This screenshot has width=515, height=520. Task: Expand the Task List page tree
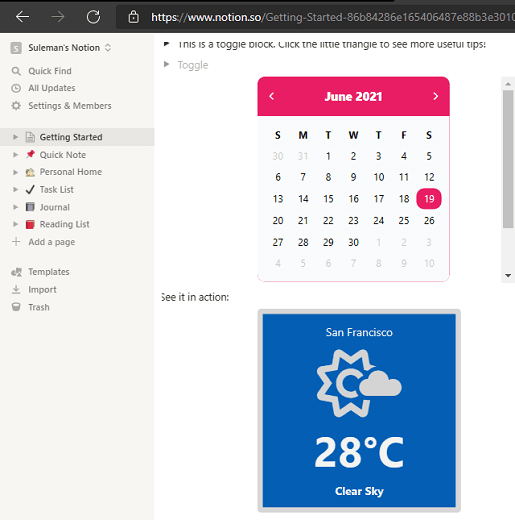(x=15, y=189)
